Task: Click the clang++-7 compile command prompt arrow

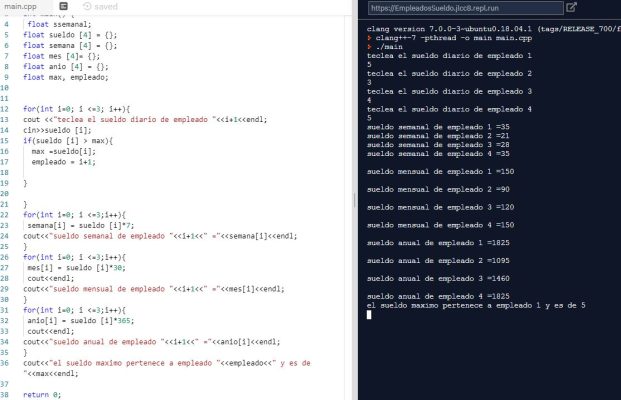Action: click(370, 38)
